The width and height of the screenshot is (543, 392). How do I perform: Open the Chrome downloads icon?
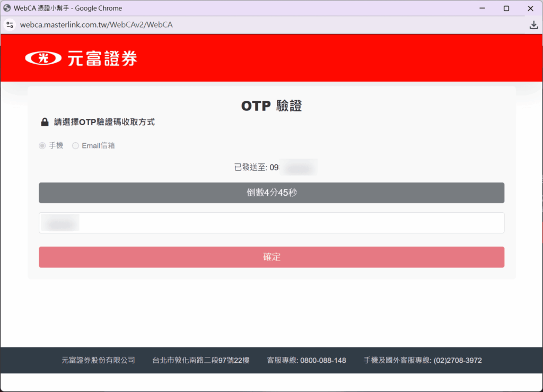pyautogui.click(x=533, y=25)
